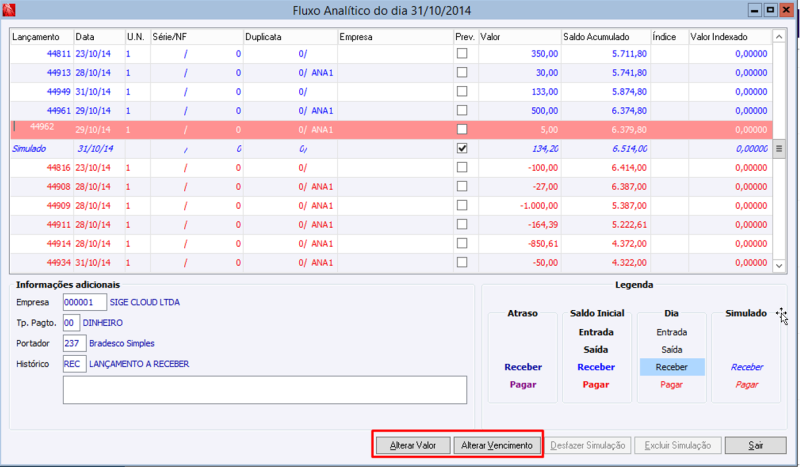Toggle Prev. checkbox for entry 44913
The image size is (800, 467).
[x=462, y=72]
